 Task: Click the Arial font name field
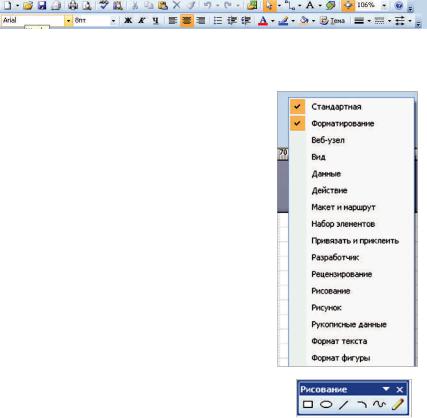(33, 21)
